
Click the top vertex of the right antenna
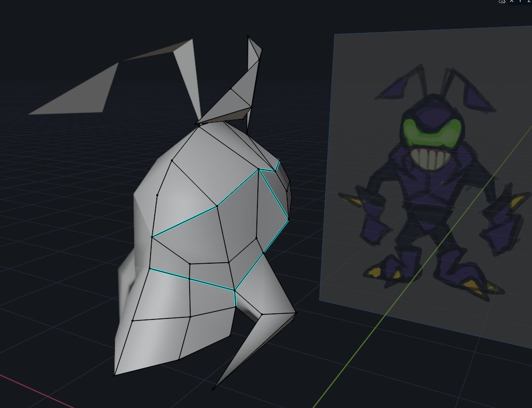[x=248, y=36]
